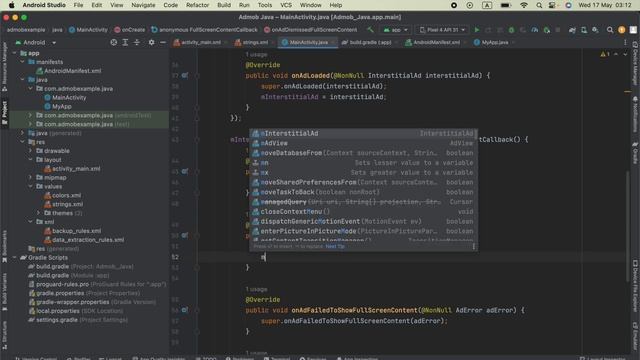
Task: Click the Profile app gauge icon
Action: (x=535, y=30)
